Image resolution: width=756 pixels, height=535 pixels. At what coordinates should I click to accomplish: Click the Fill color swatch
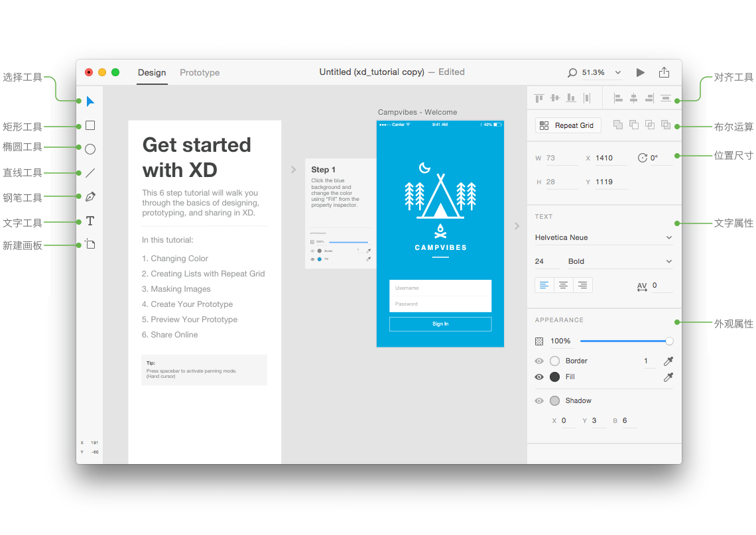point(554,377)
